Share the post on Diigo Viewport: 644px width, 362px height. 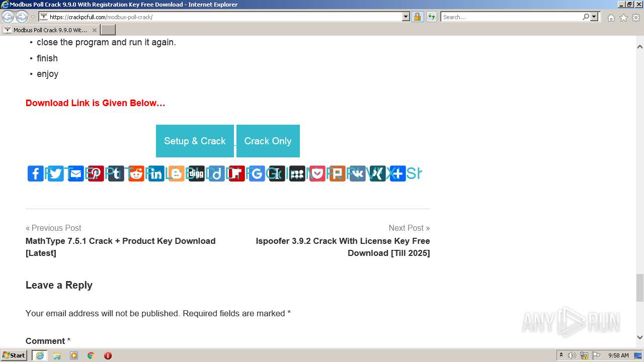click(x=217, y=173)
